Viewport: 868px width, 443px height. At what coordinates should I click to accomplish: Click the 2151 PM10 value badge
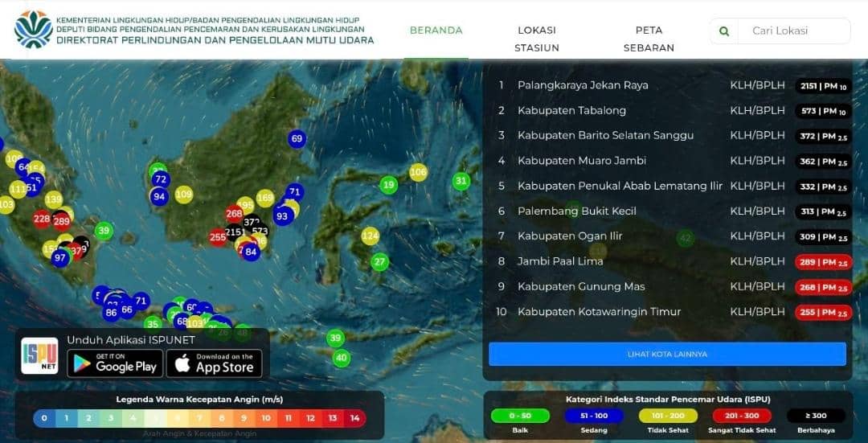823,86
